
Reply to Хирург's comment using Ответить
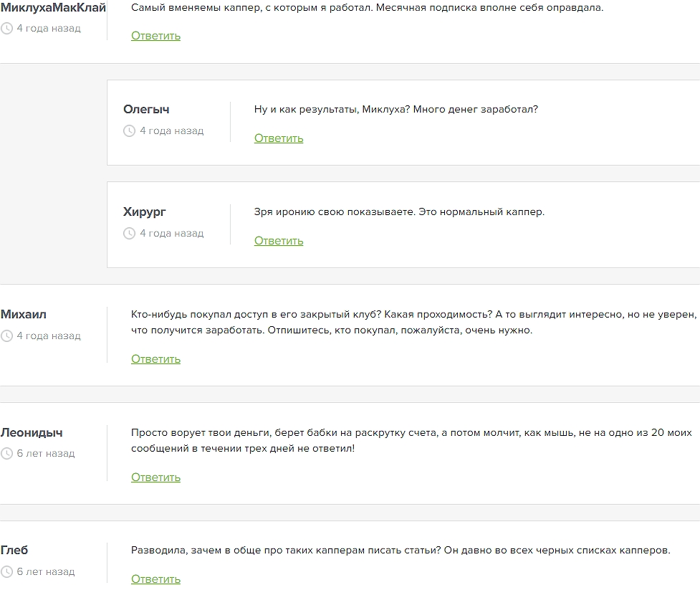tap(279, 241)
